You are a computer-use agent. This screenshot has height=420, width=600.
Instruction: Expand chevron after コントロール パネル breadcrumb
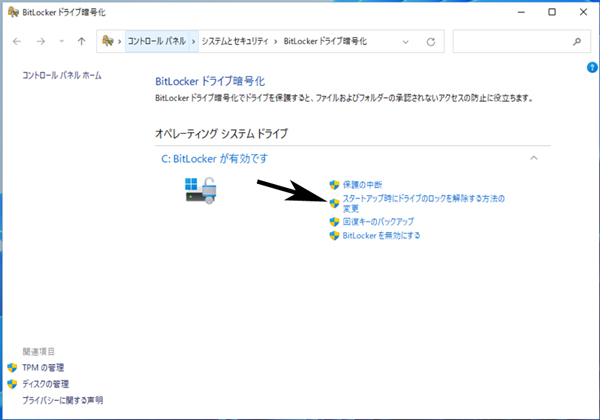click(x=194, y=41)
